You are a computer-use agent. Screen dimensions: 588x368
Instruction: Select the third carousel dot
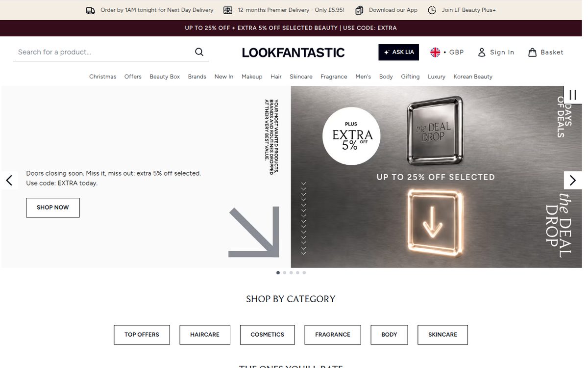tap(291, 273)
